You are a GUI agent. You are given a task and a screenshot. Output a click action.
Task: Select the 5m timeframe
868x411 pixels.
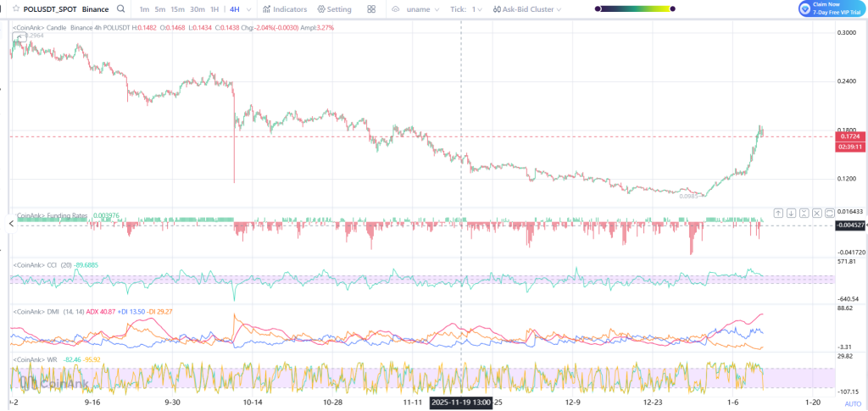click(x=159, y=9)
